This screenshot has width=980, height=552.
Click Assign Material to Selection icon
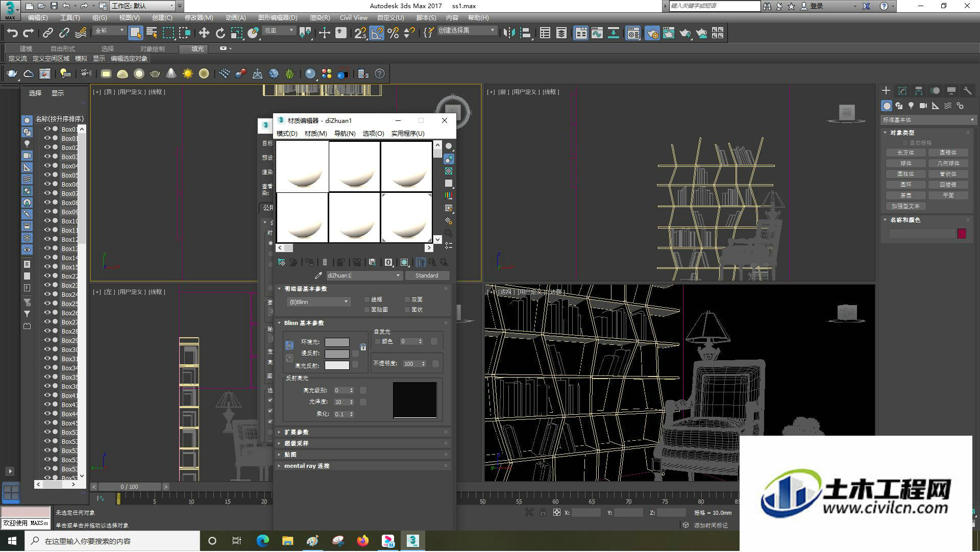tap(310, 262)
